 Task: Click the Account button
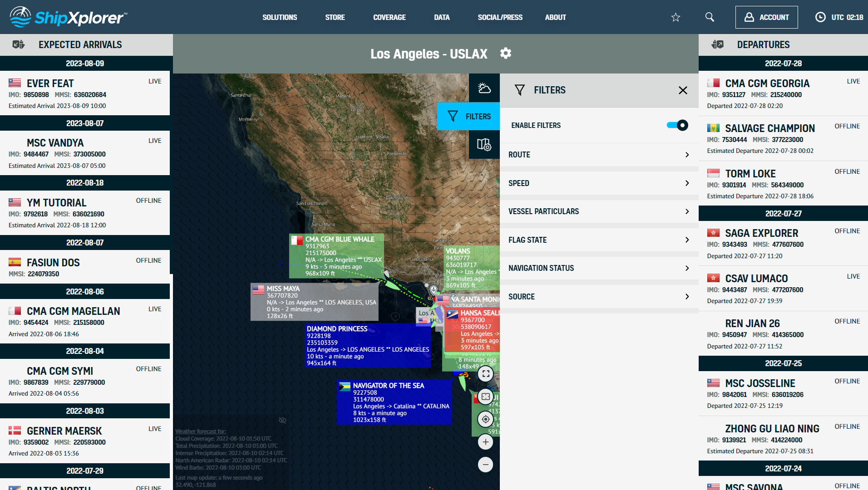766,17
